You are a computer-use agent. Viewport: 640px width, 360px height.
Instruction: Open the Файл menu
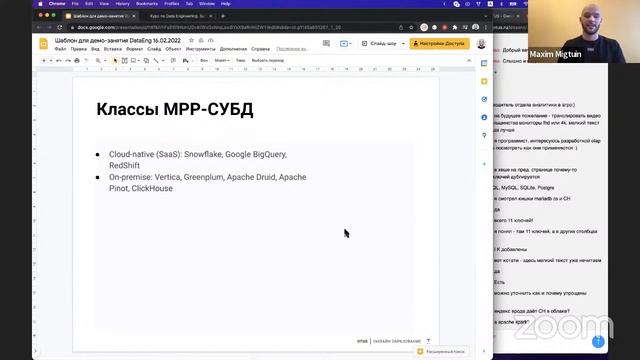pyautogui.click(x=60, y=49)
